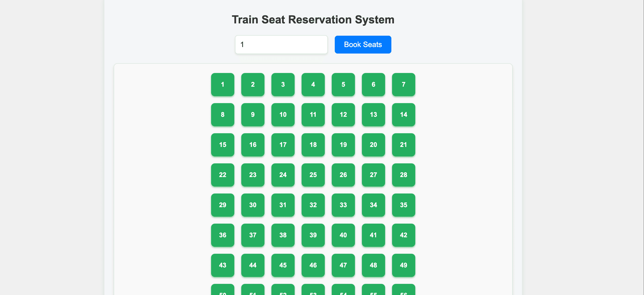Choose seat 4 in the top row
Image resolution: width=644 pixels, height=295 pixels.
[313, 84]
